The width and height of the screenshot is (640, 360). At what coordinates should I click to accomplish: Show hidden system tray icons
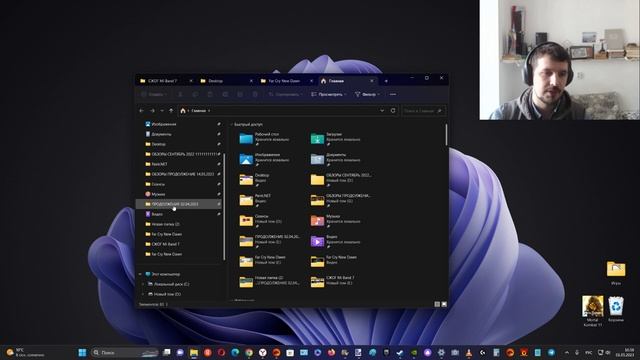[567, 352]
